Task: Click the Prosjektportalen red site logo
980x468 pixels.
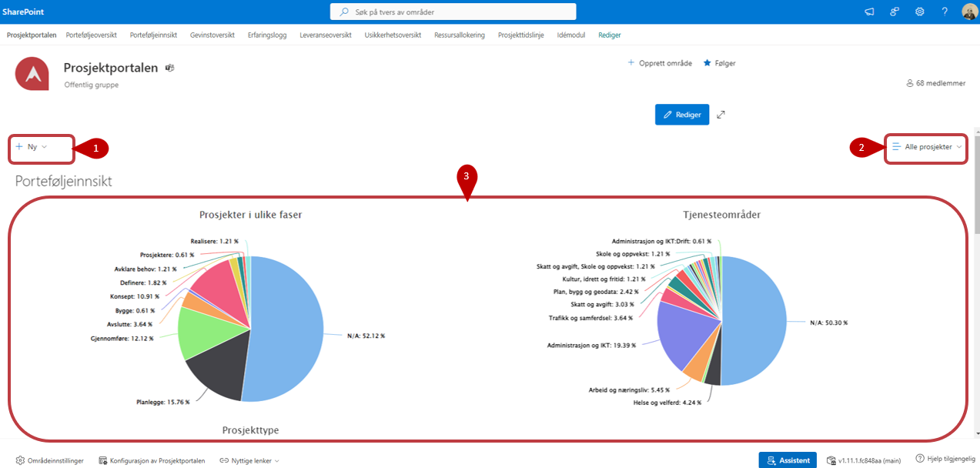Action: click(32, 74)
